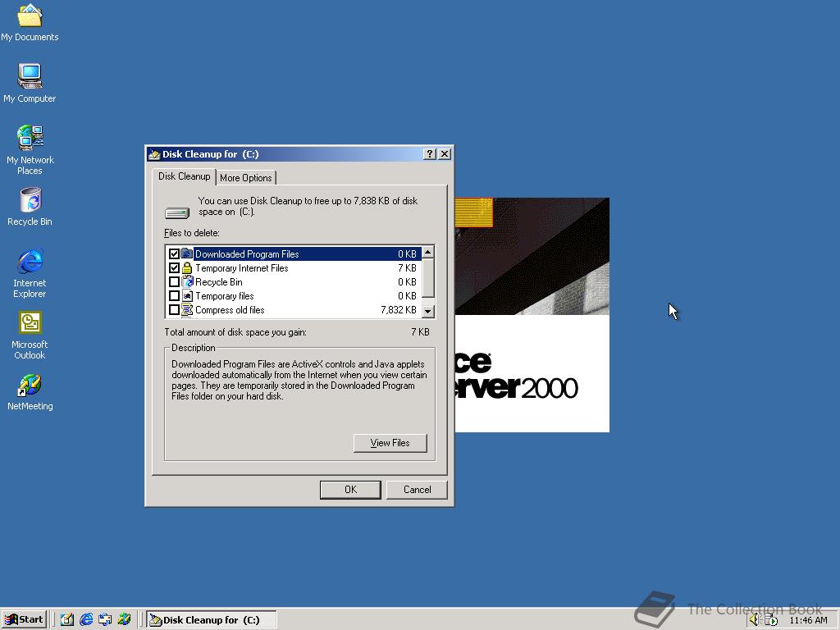Click the Temporary files list icon
Image resolution: width=840 pixels, height=630 pixels.
(186, 295)
